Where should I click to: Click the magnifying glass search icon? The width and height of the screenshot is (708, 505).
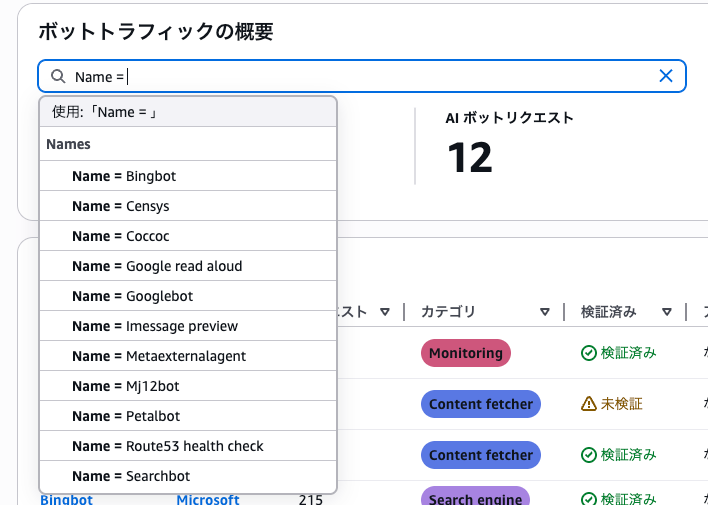[x=58, y=76]
